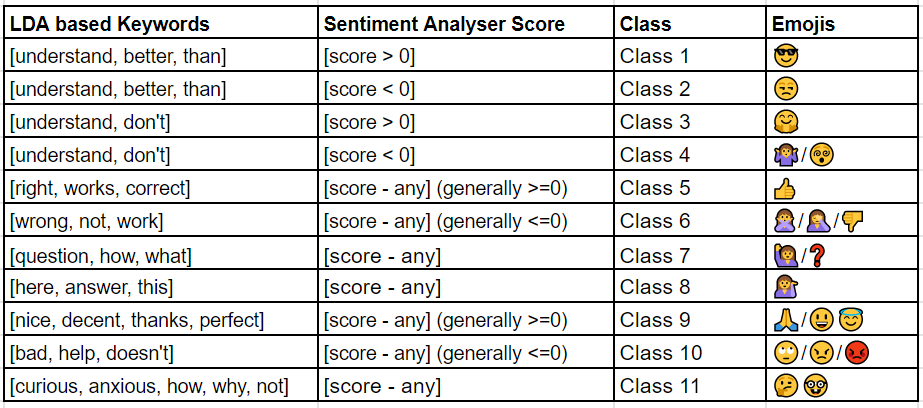This screenshot has height=408, width=923.
Task: Click the 'LDA based Keywords' column header
Action: [x=109, y=23]
